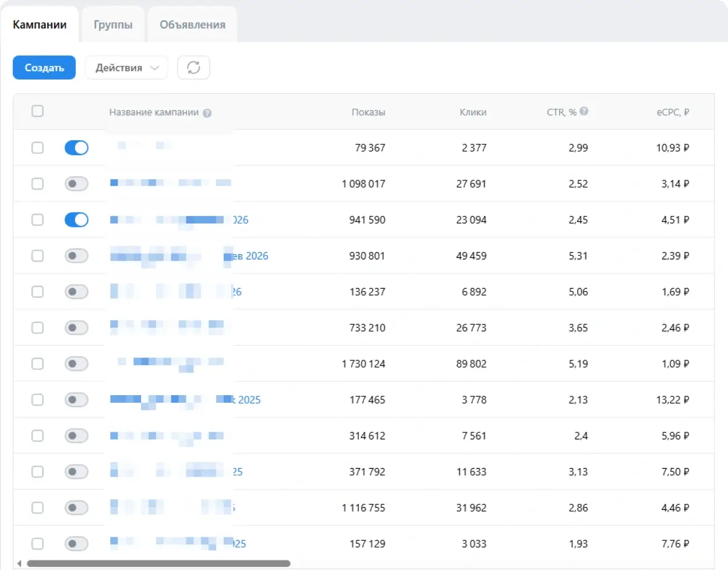Open campaign link in 733 210 impressions row
This screenshot has height=582, width=728.
[167, 326]
